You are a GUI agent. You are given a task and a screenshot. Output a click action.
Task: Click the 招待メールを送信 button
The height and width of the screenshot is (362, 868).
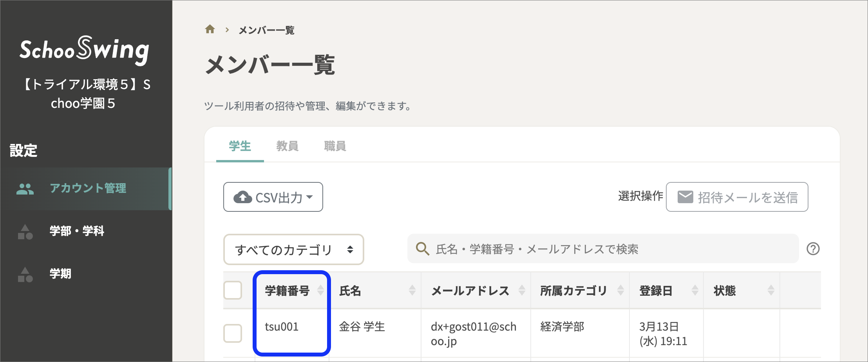point(737,197)
